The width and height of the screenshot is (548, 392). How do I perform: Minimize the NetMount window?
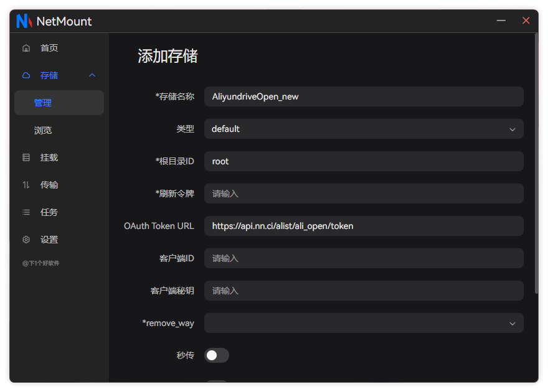point(501,21)
